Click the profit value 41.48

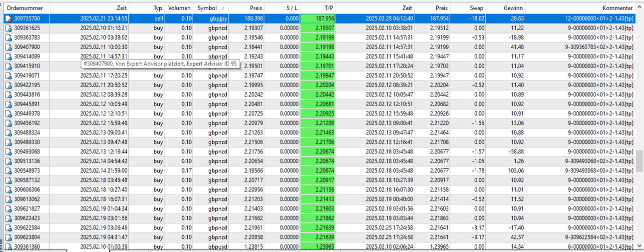[517, 47]
